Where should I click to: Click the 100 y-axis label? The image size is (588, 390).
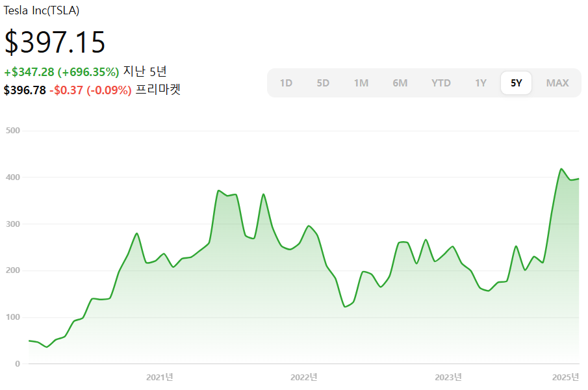coord(13,317)
